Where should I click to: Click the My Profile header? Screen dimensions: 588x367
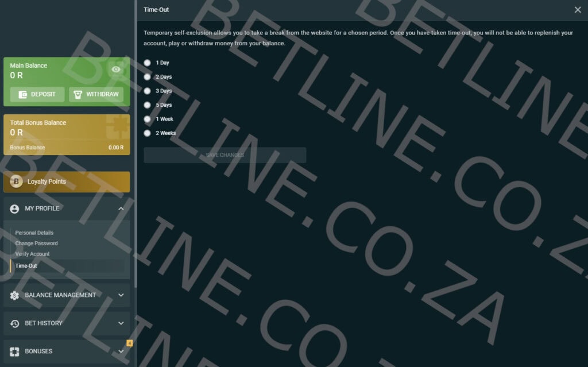(x=67, y=208)
